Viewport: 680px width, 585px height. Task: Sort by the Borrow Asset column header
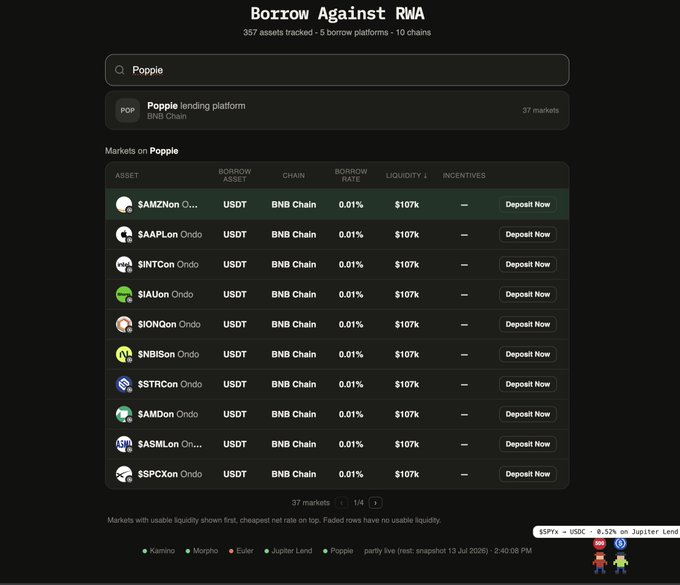pos(235,175)
